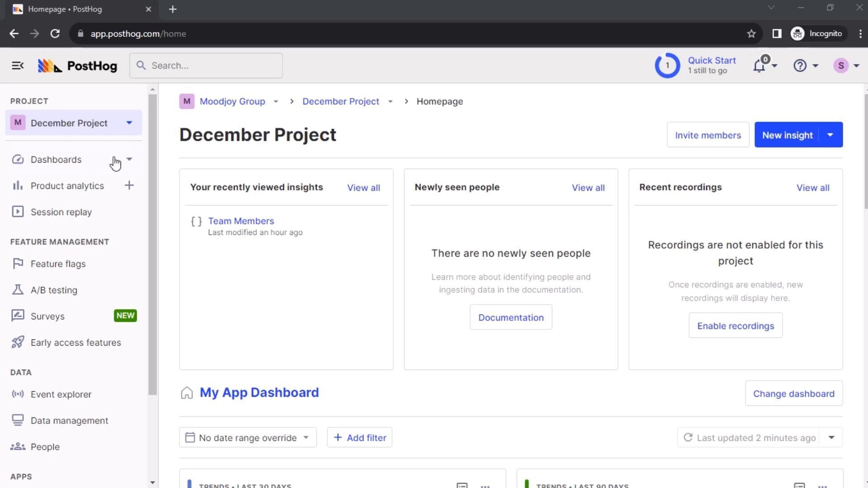Open Surveys menu item
The image size is (868, 488).
coord(47,316)
